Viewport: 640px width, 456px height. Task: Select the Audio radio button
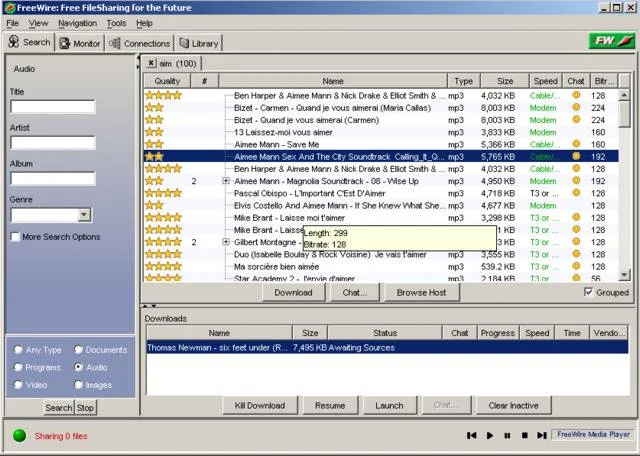(78, 367)
